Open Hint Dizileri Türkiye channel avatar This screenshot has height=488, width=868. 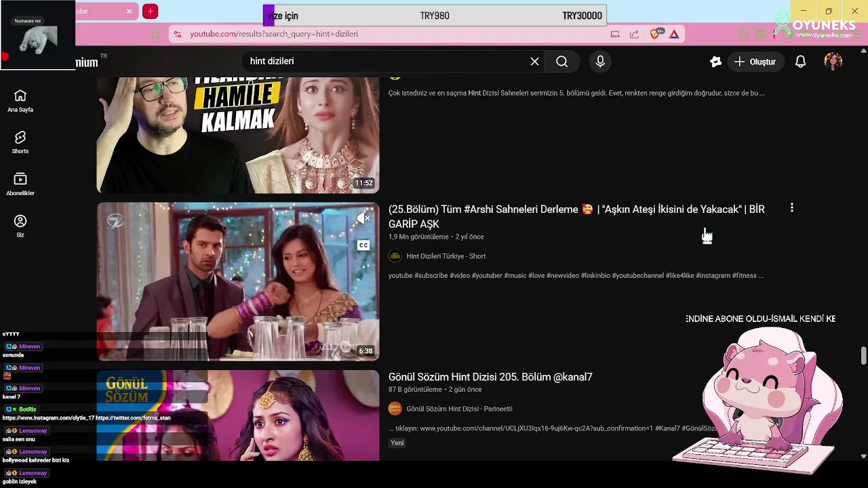click(395, 256)
